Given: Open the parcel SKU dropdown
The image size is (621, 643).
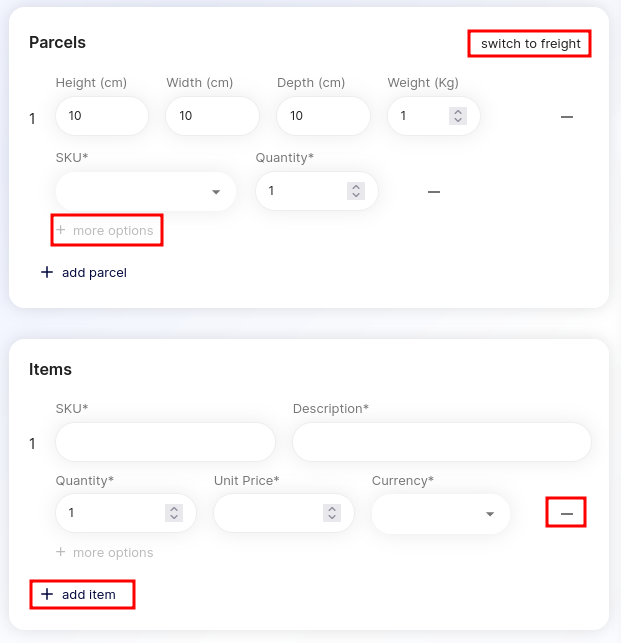Looking at the screenshot, I should (146, 192).
